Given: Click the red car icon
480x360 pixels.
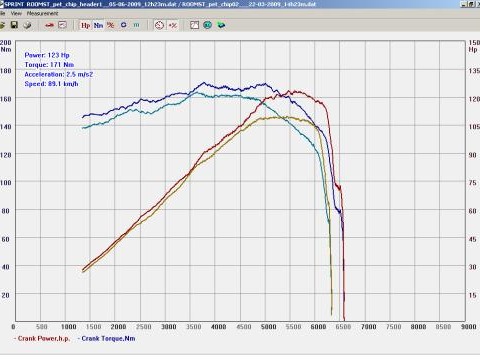Looking at the screenshot, I should point(49,25).
